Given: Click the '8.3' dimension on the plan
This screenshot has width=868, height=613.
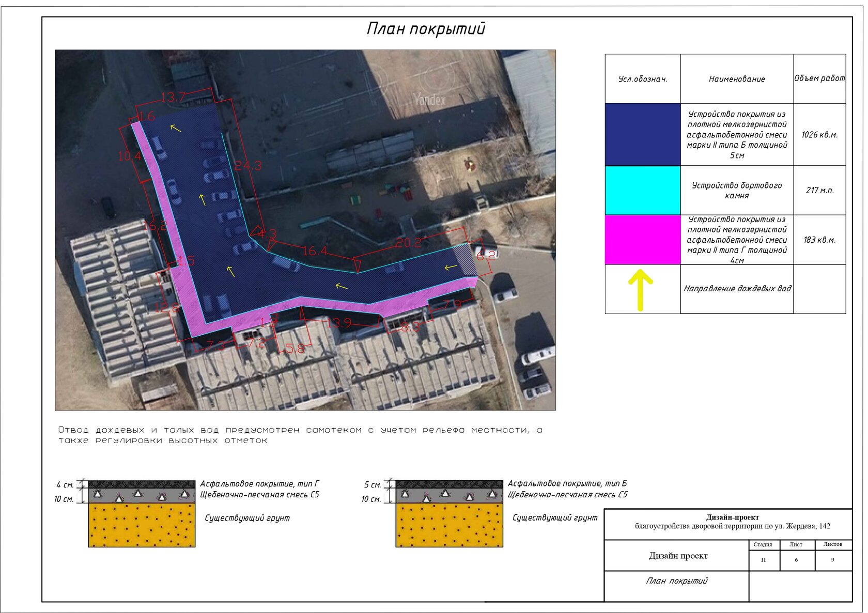Looking at the screenshot, I should coord(410,327).
